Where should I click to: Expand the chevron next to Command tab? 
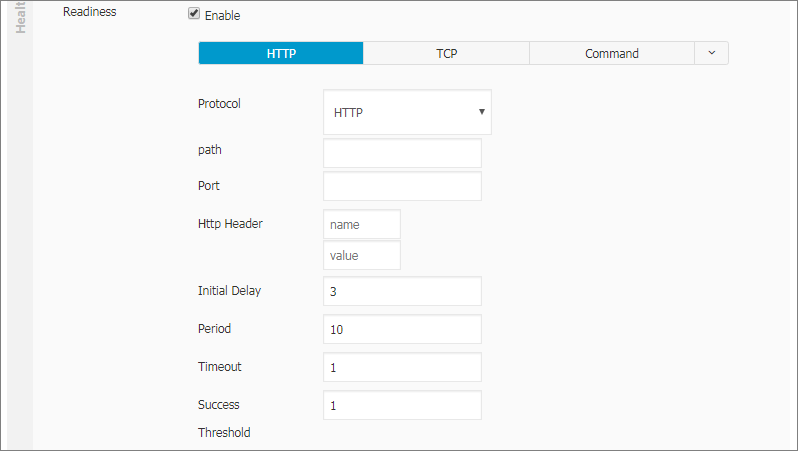(711, 53)
